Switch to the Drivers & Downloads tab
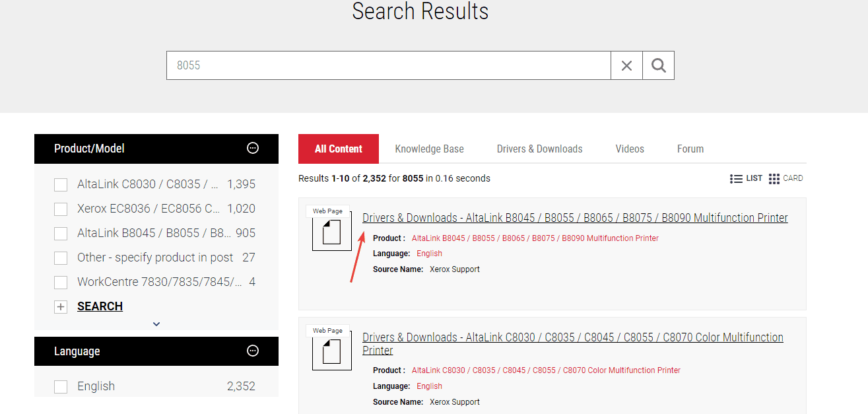868x414 pixels. [x=539, y=149]
